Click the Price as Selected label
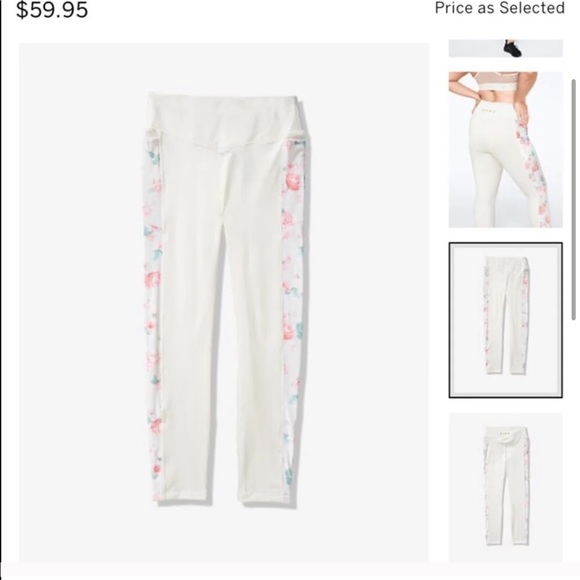580x580 pixels. (500, 8)
